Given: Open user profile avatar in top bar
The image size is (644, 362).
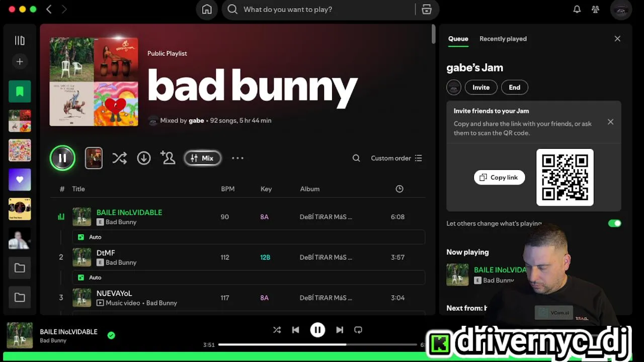Looking at the screenshot, I should (x=621, y=10).
